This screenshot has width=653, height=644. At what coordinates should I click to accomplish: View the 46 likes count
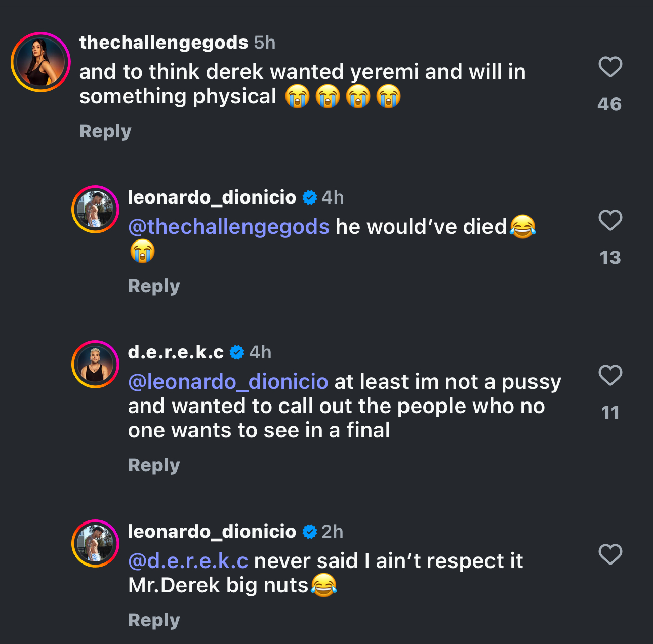[609, 104]
